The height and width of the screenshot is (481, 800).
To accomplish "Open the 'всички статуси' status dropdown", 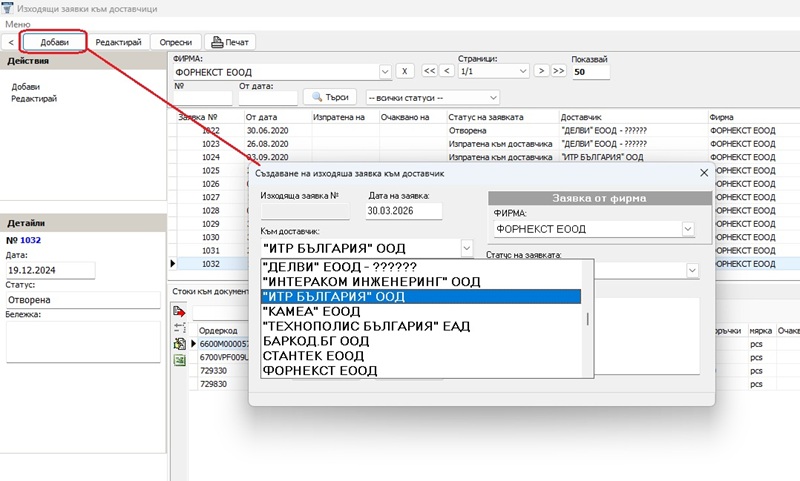I will [493, 98].
